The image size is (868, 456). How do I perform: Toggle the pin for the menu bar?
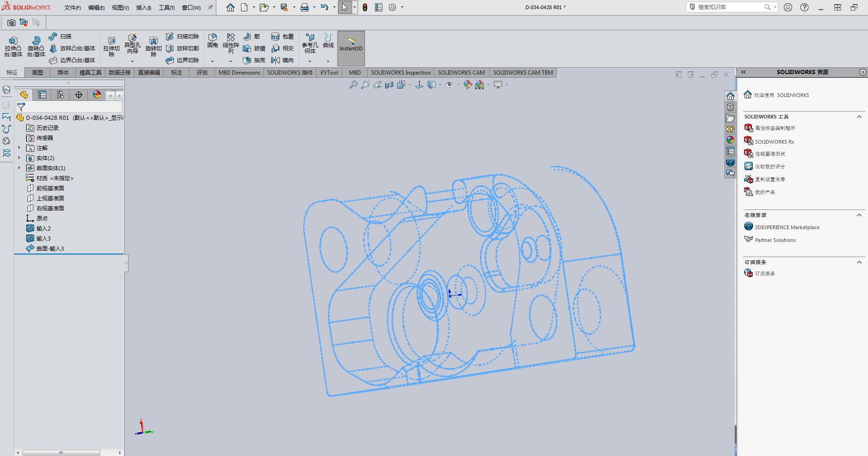point(210,7)
